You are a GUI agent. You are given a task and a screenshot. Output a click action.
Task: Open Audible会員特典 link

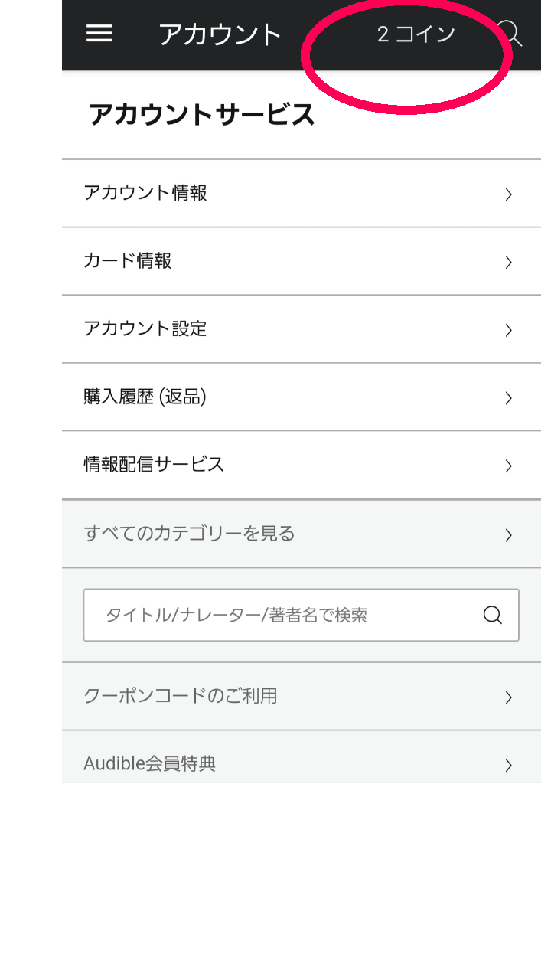tap(150, 763)
